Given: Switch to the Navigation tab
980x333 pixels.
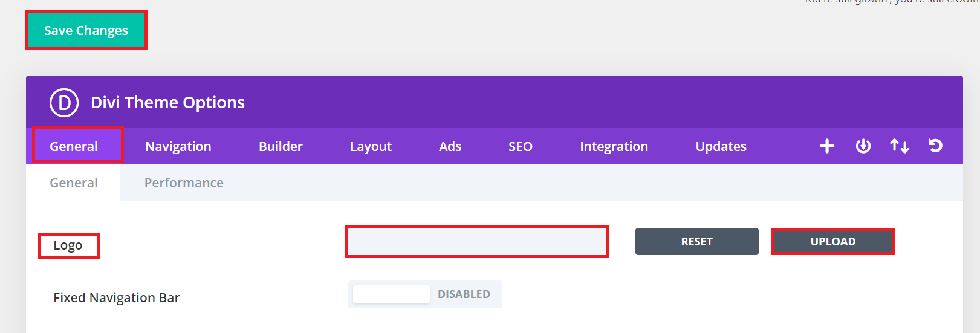Looking at the screenshot, I should pyautogui.click(x=178, y=146).
